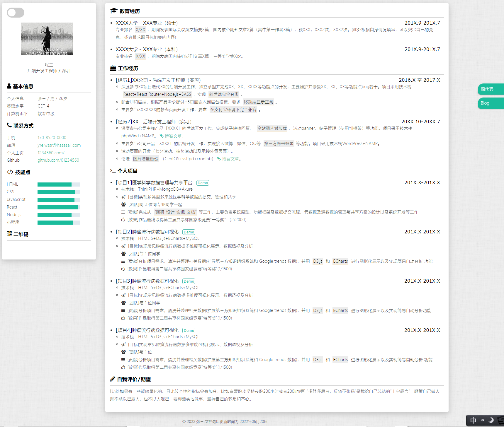504x427 pixels.
Task: Click team users icon in 项目1
Action: point(123,204)
